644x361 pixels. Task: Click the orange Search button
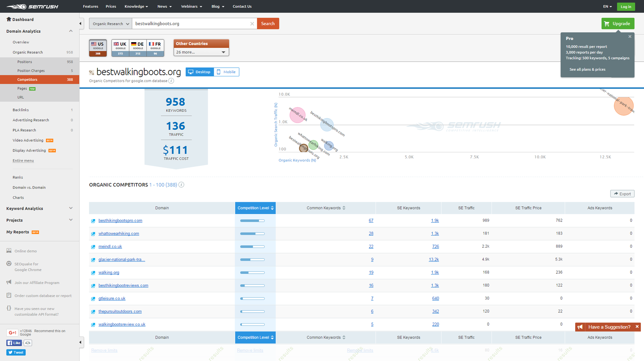click(268, 24)
